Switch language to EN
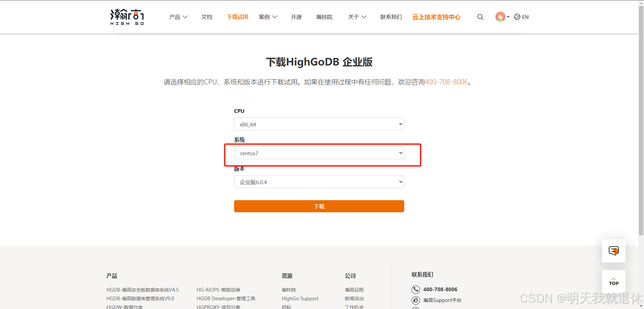644x309 pixels. click(x=521, y=17)
